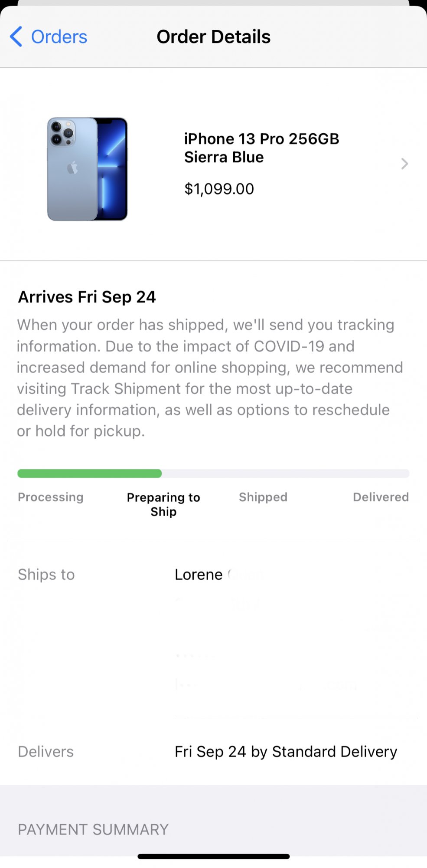Select the Delivered status step
This screenshot has width=427, height=868.
tap(381, 497)
